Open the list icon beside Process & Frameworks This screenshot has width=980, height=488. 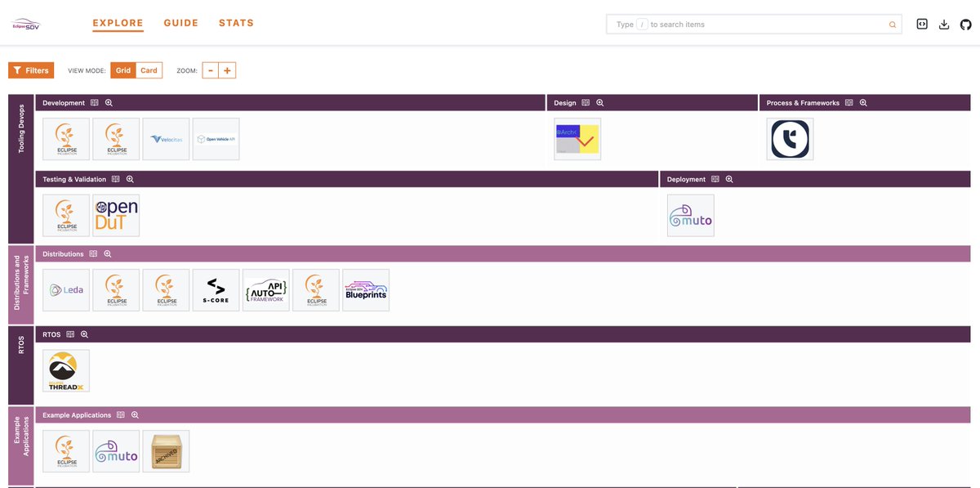point(849,103)
